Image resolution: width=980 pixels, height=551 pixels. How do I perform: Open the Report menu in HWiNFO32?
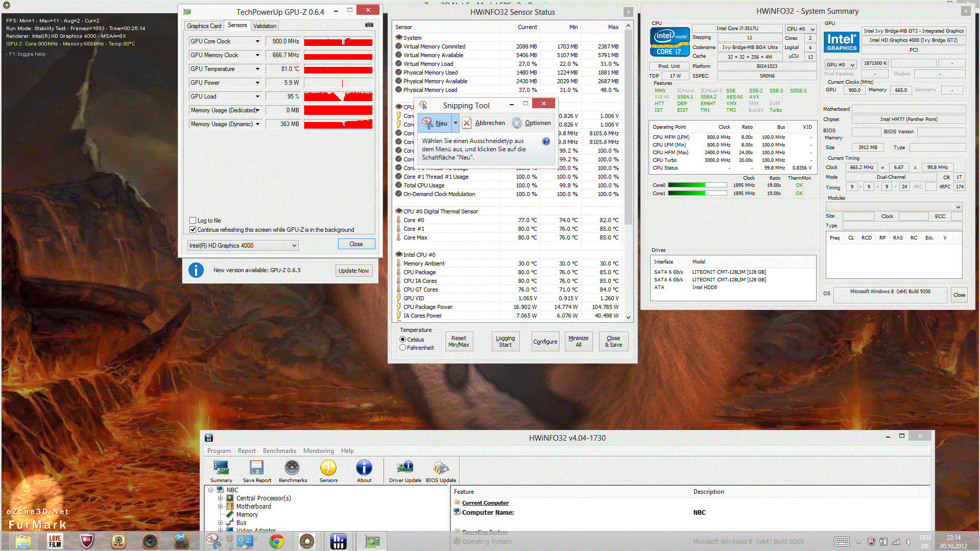pos(247,451)
